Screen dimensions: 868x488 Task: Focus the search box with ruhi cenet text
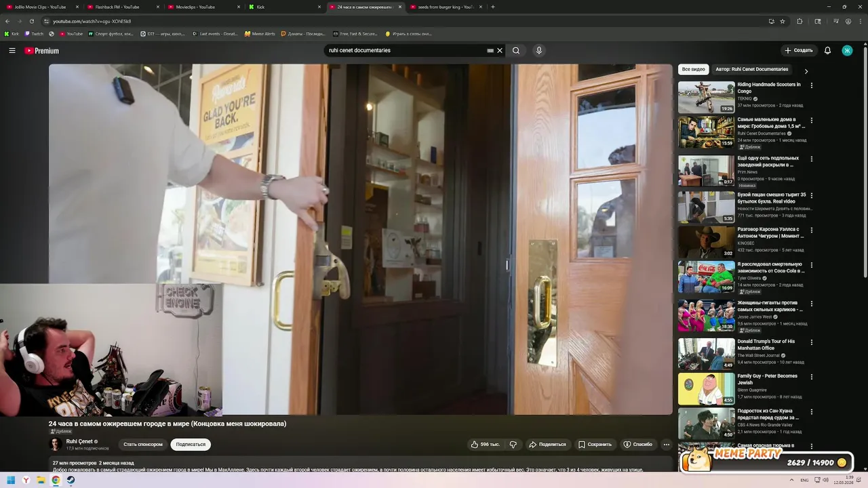[406, 51]
